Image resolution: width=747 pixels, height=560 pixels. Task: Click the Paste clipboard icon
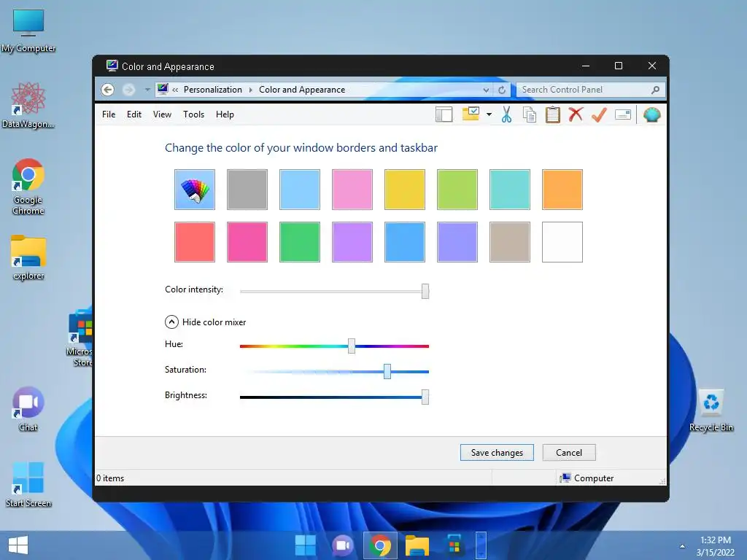(x=553, y=114)
